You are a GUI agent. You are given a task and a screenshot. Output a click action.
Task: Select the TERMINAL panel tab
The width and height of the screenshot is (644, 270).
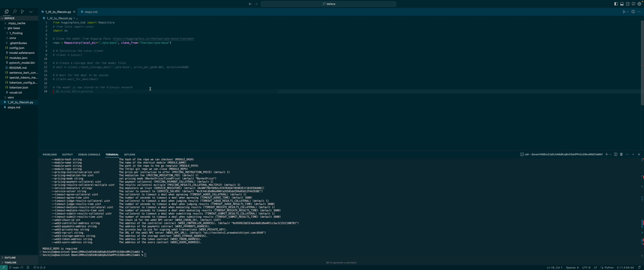(112, 155)
